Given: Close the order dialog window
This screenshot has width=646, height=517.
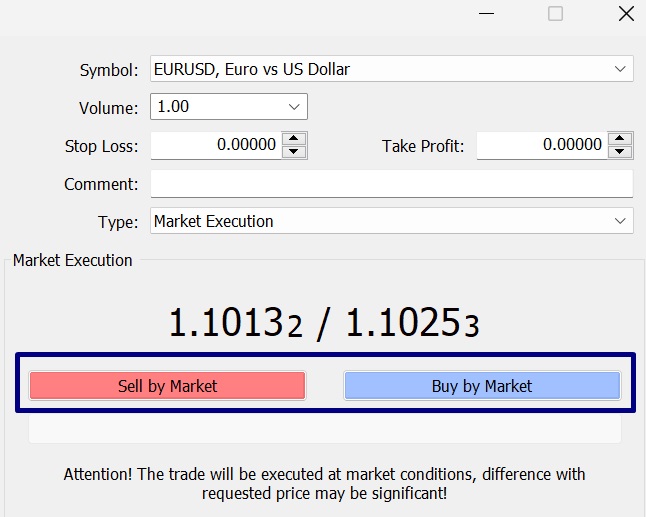Looking at the screenshot, I should (x=625, y=14).
